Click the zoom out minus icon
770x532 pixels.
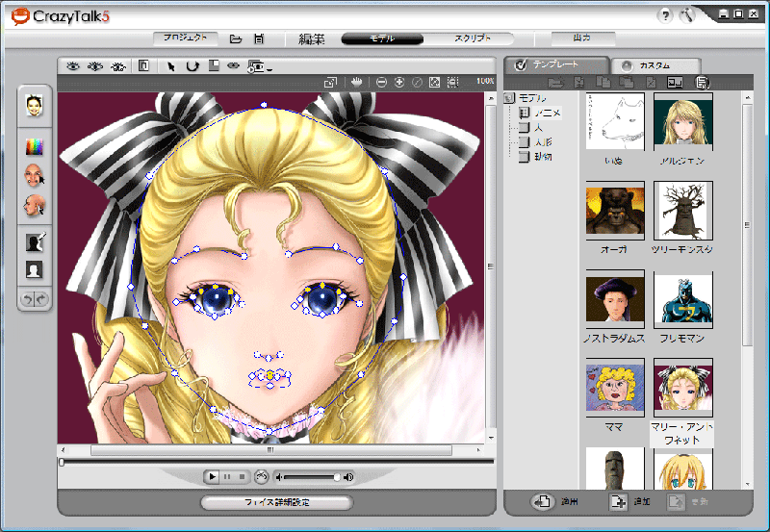click(382, 83)
